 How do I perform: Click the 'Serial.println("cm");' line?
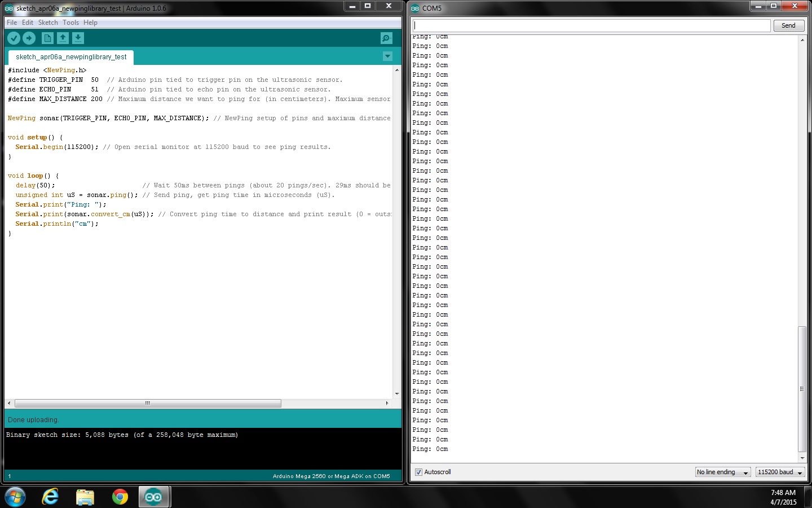[56, 224]
